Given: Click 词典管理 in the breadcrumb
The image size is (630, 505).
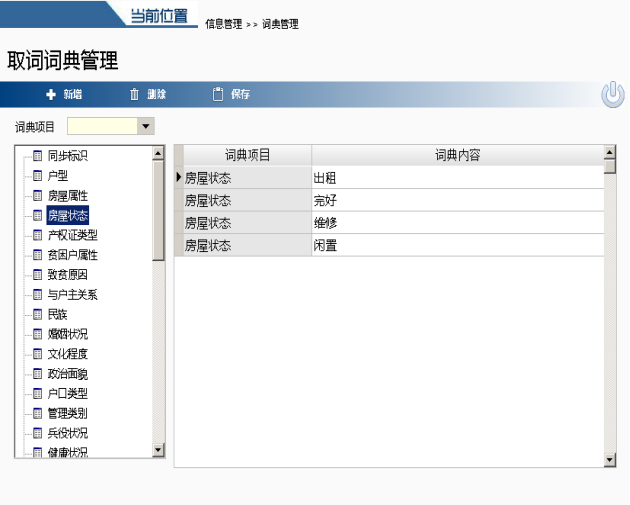Looking at the screenshot, I should coord(280,24).
